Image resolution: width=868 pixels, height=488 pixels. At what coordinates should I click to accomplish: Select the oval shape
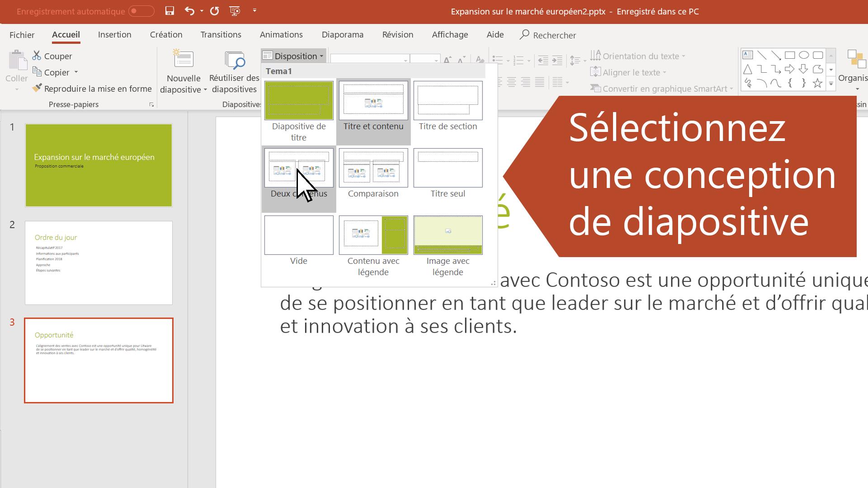(804, 55)
